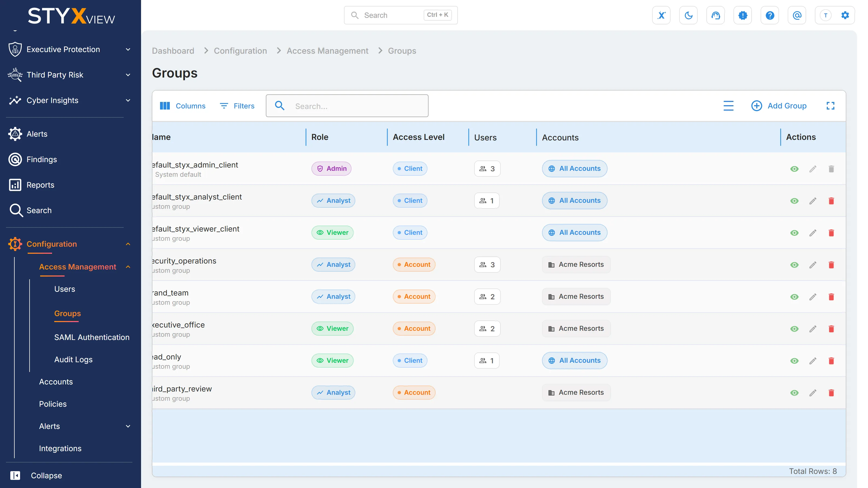Toggle dark mode moon icon
The image size is (868, 488).
coord(688,15)
